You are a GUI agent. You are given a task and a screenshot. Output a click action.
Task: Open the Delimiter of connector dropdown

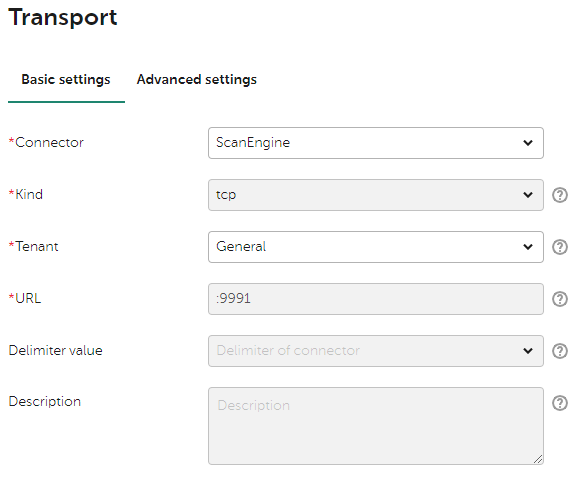point(376,351)
